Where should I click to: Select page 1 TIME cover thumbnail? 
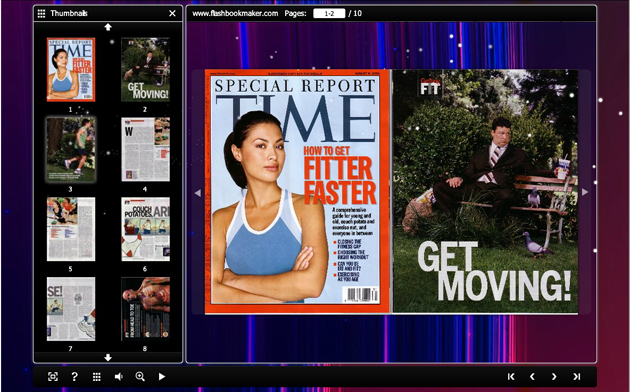71,69
